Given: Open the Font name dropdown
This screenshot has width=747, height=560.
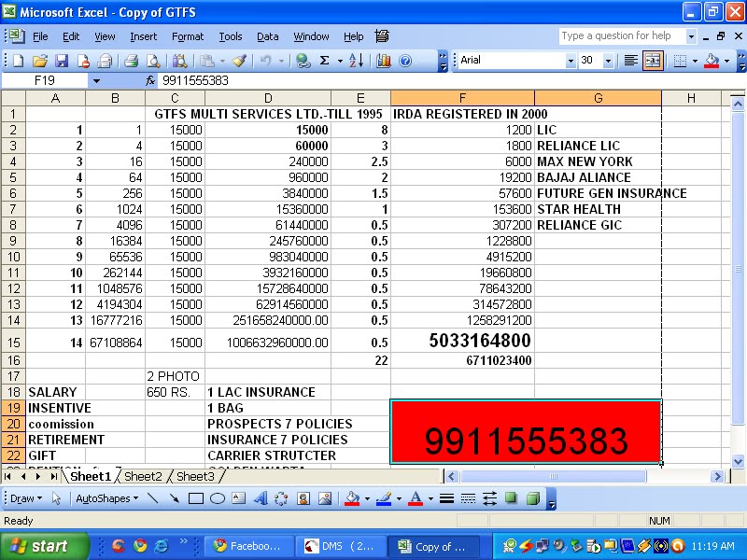Looking at the screenshot, I should tap(571, 61).
